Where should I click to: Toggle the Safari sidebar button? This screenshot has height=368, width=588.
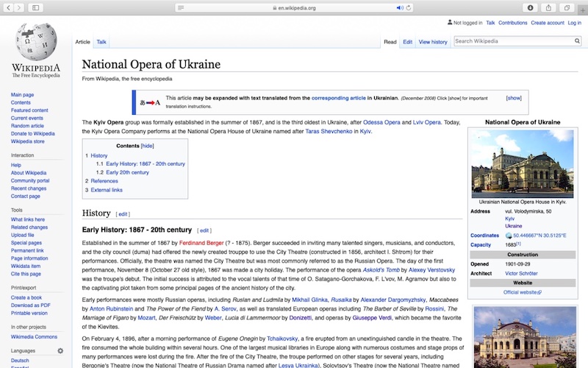point(35,7)
